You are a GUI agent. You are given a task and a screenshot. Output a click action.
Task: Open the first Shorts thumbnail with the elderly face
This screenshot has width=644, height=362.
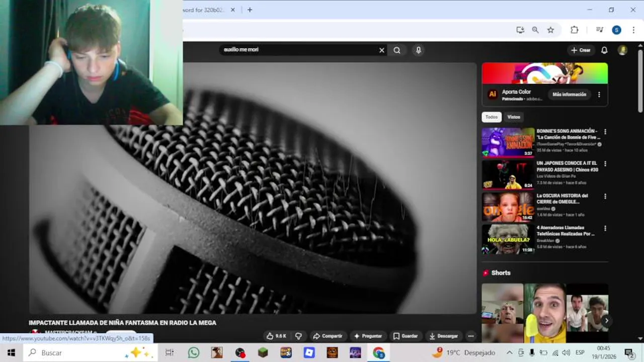click(502, 313)
